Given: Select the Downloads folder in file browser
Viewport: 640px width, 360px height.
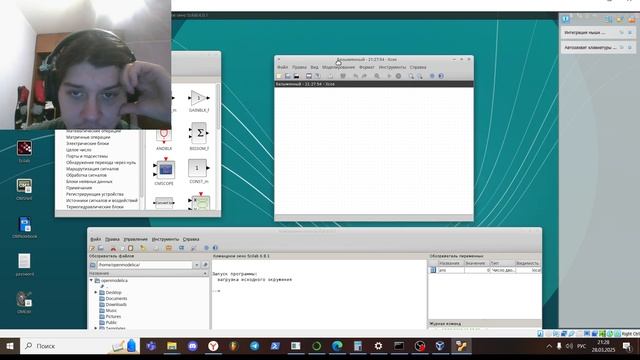Looking at the screenshot, I should 116,304.
